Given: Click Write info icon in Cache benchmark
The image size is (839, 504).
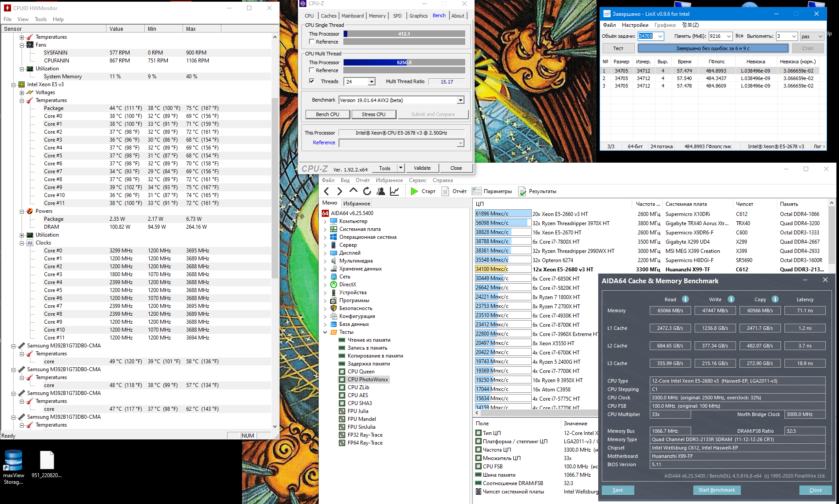Looking at the screenshot, I should click(x=731, y=299).
